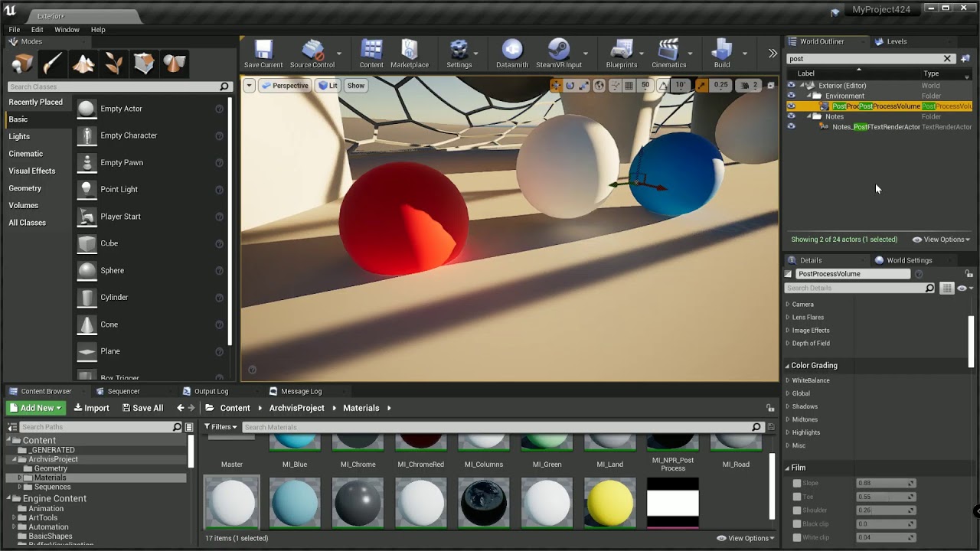Click the Add New button
980x551 pixels.
36,408
